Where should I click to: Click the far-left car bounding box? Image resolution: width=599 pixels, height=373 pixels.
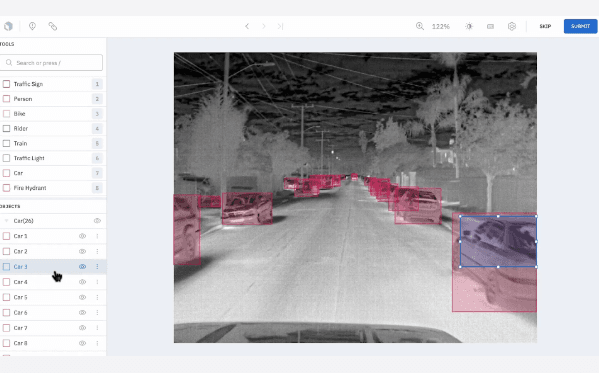click(x=187, y=229)
